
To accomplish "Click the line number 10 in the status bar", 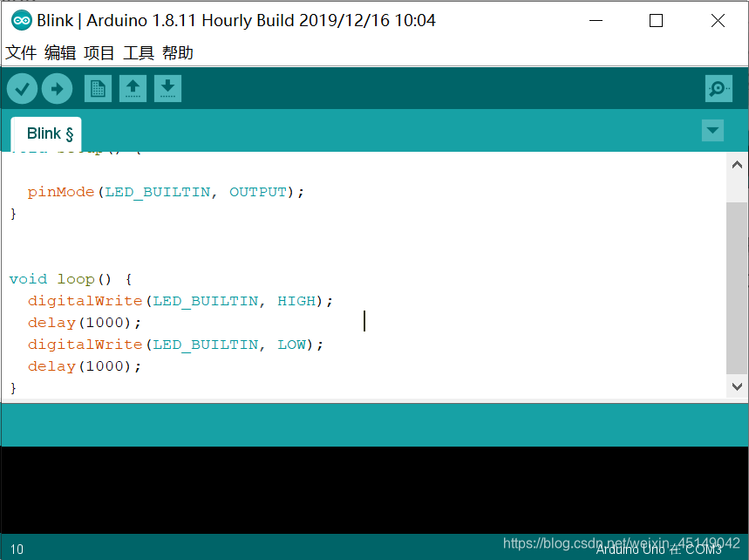I will tap(17, 549).
